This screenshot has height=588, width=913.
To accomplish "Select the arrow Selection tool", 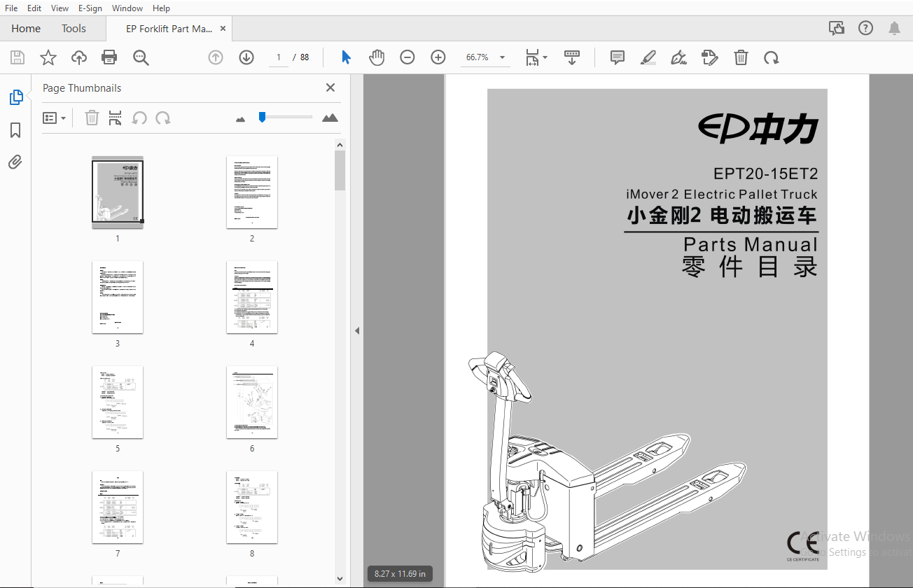I will tap(346, 57).
